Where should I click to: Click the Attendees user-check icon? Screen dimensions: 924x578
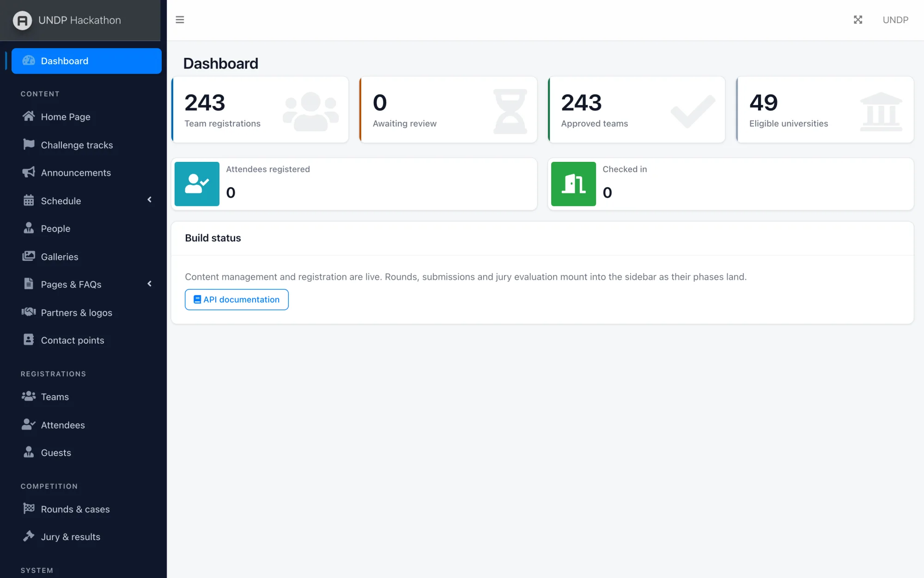pos(29,424)
